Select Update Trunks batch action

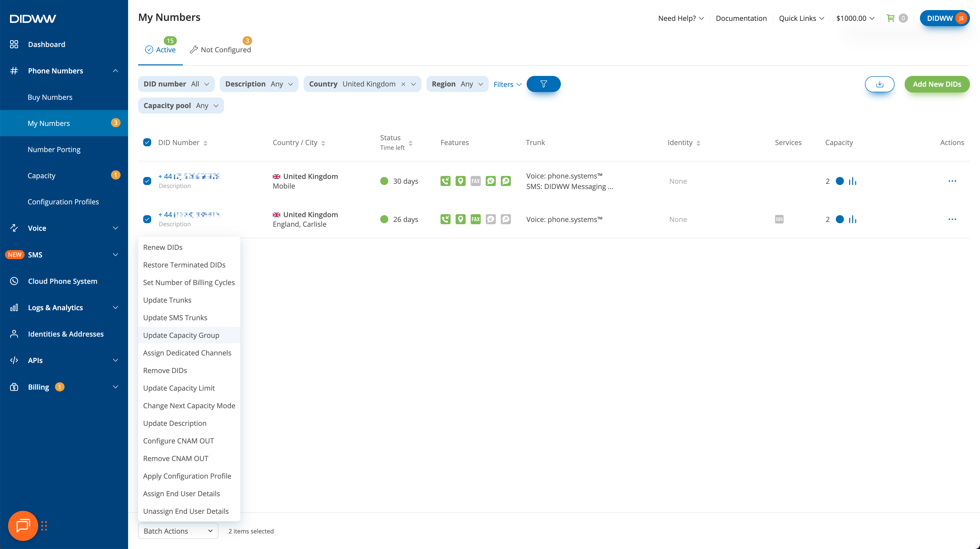coord(189,300)
